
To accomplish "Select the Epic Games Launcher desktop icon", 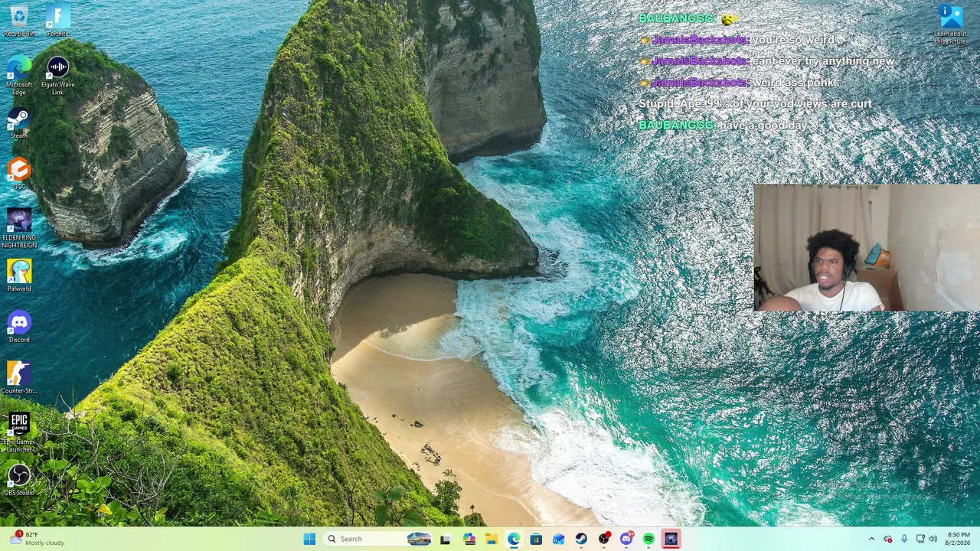I will [x=19, y=433].
